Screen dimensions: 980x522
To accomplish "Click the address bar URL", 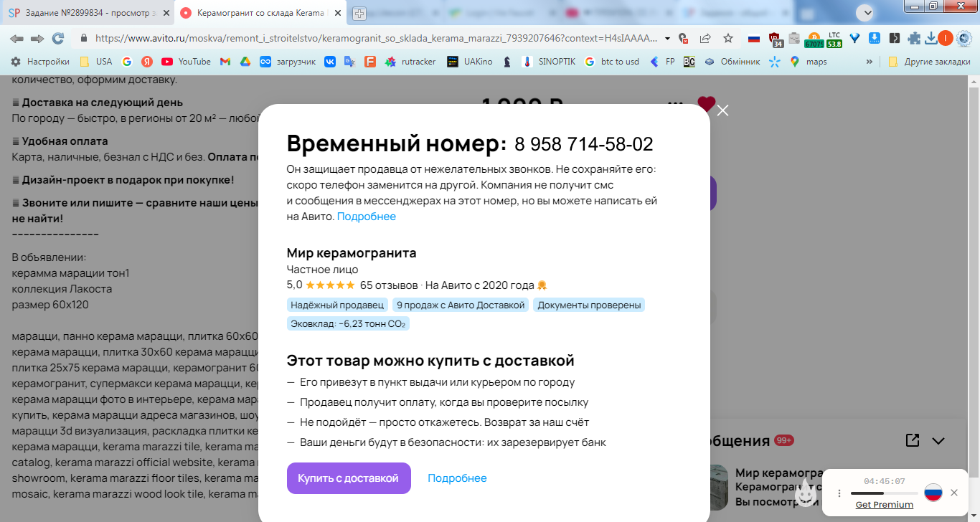I will coord(377,38).
